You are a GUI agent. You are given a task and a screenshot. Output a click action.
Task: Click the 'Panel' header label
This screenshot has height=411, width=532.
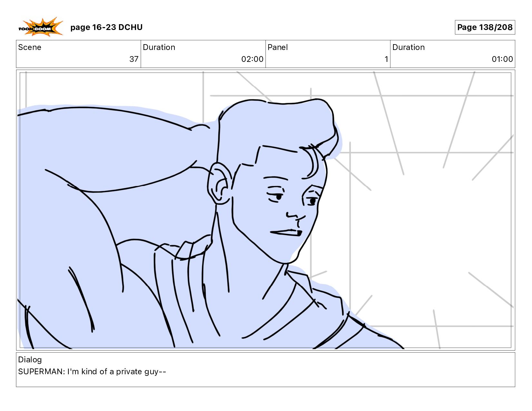pos(278,47)
